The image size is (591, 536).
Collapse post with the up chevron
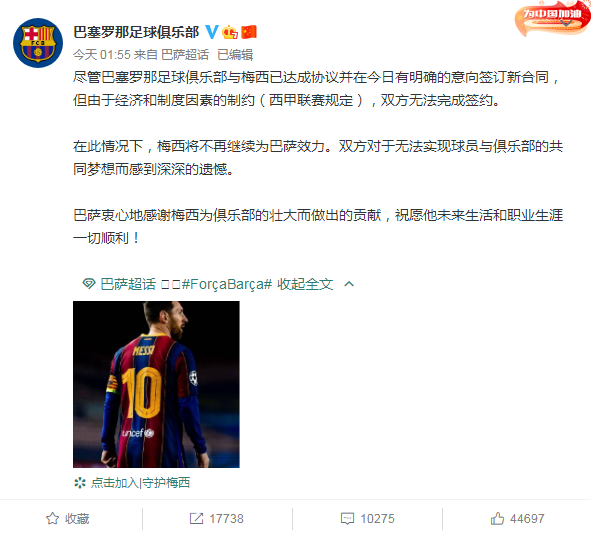[349, 284]
